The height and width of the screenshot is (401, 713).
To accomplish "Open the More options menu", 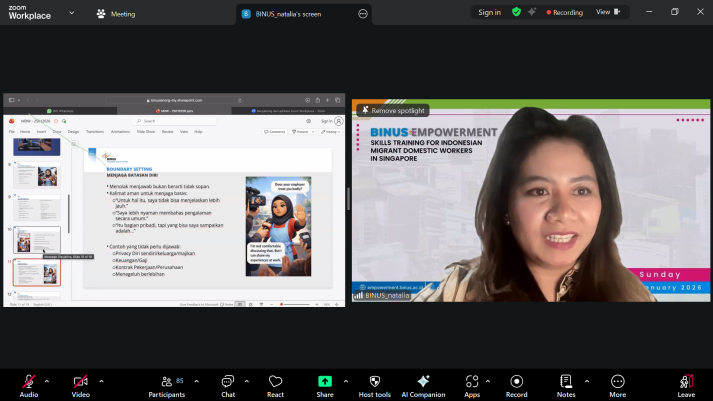I will (617, 382).
